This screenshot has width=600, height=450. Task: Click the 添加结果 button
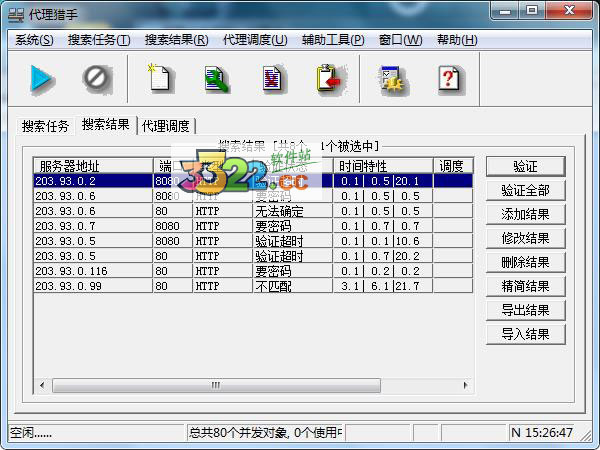[x=525, y=214]
